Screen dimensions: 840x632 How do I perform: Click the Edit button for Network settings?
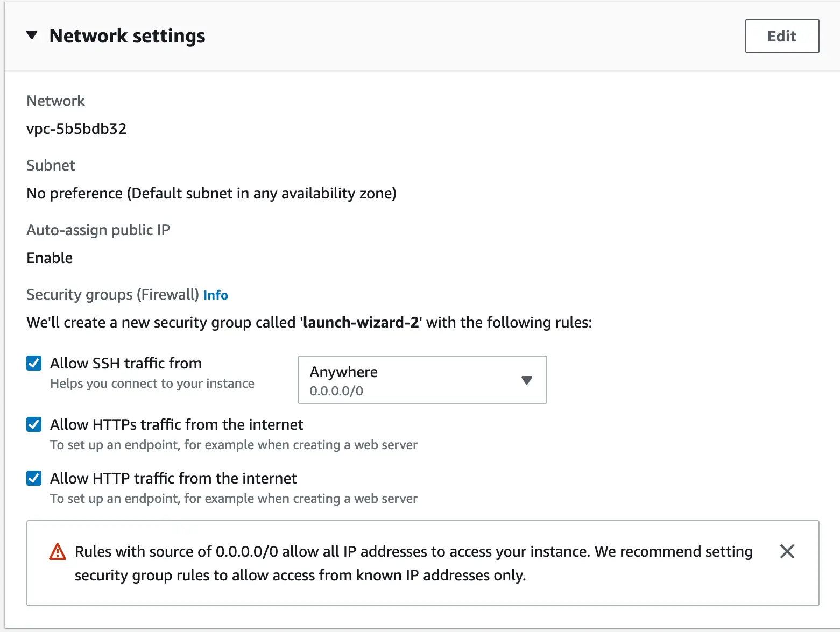click(x=782, y=35)
